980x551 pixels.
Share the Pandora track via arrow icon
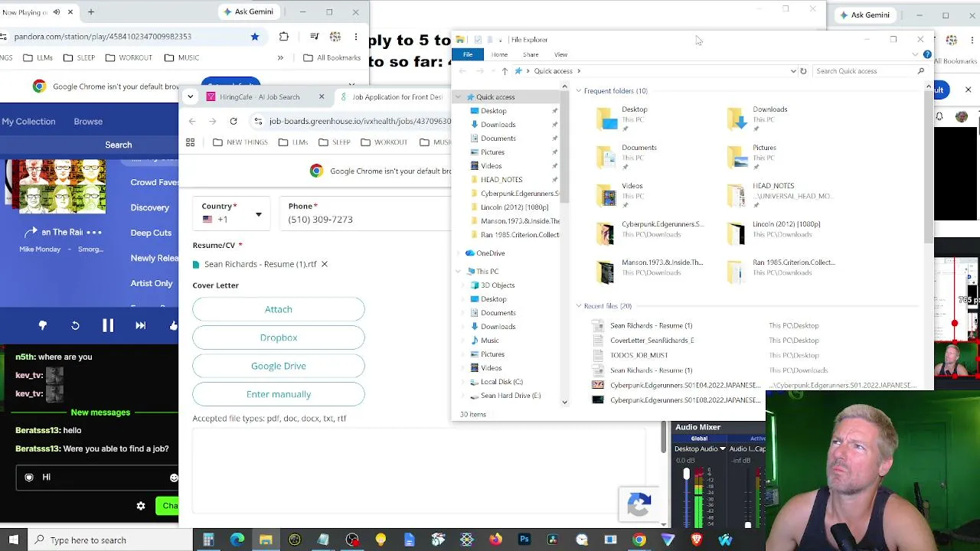31,232
